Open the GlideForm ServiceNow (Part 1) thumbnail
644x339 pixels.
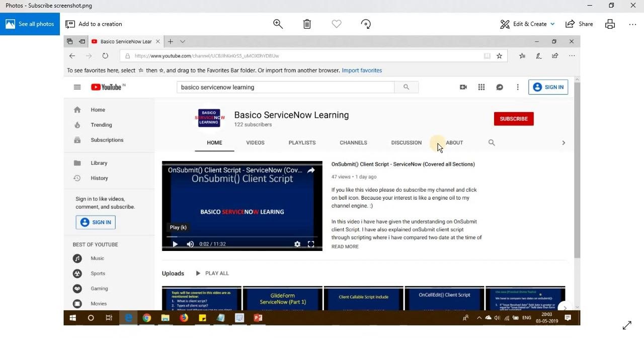tap(282, 298)
